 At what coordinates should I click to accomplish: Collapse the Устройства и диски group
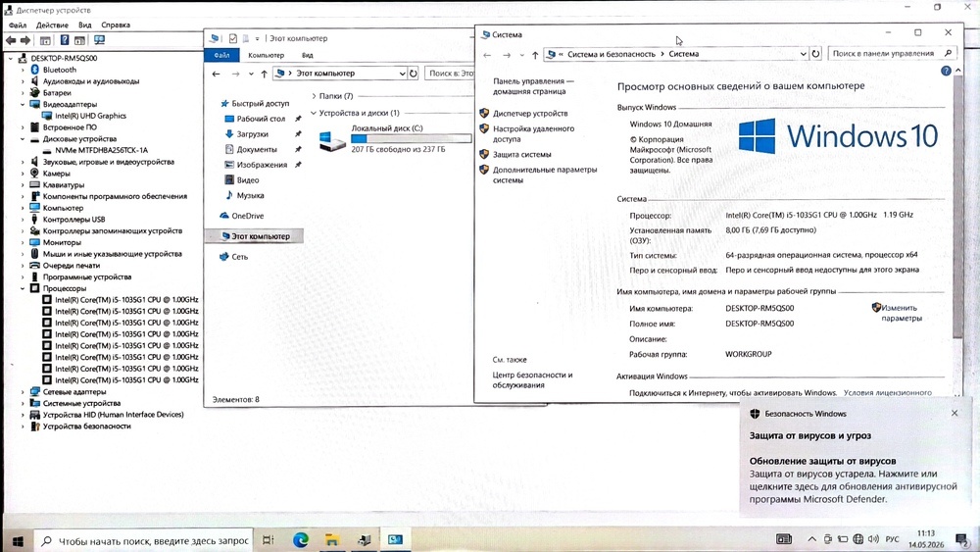314,113
